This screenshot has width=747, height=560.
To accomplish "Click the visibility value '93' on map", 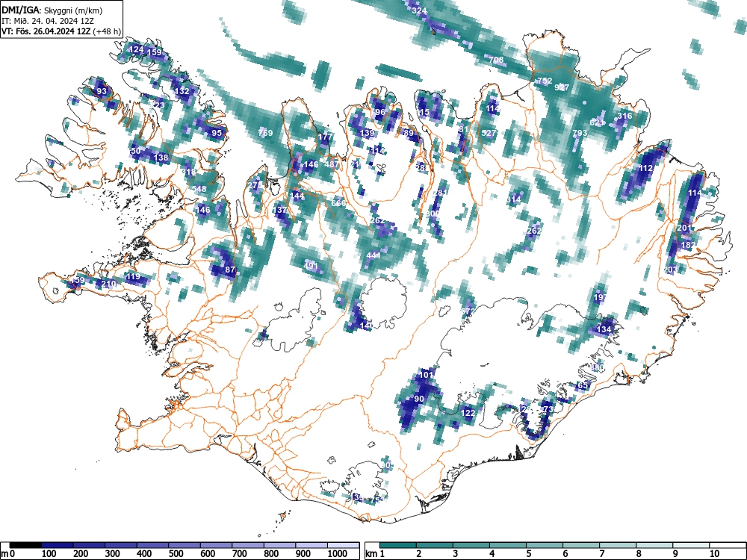I will point(102,91).
